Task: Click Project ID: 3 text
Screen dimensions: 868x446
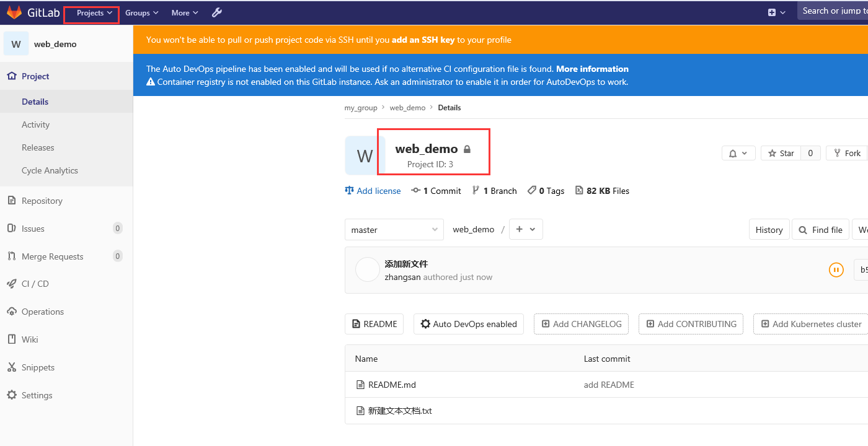Action: coord(430,164)
